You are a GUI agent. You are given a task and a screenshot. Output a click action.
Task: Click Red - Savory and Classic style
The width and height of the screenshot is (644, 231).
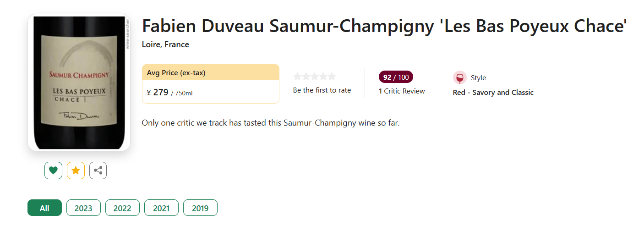click(493, 92)
